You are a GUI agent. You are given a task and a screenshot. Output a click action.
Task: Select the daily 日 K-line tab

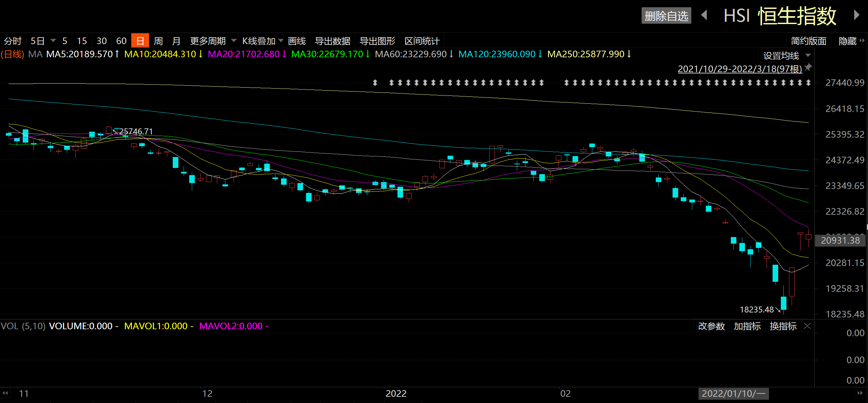pos(140,41)
